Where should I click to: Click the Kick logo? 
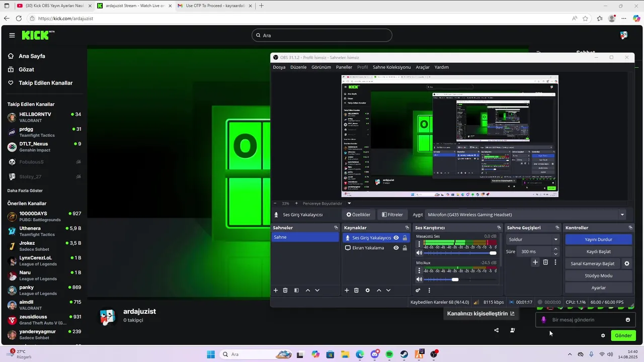[38, 35]
